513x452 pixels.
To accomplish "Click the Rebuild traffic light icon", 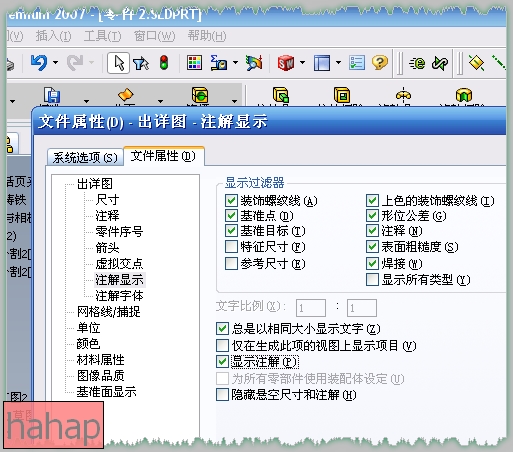I will coord(164,62).
